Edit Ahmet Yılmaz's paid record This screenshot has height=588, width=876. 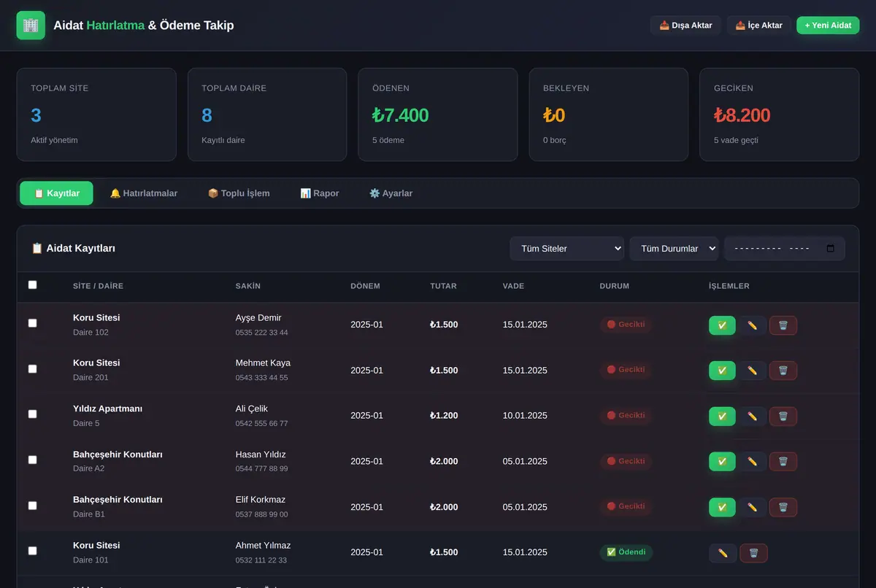pyautogui.click(x=723, y=553)
